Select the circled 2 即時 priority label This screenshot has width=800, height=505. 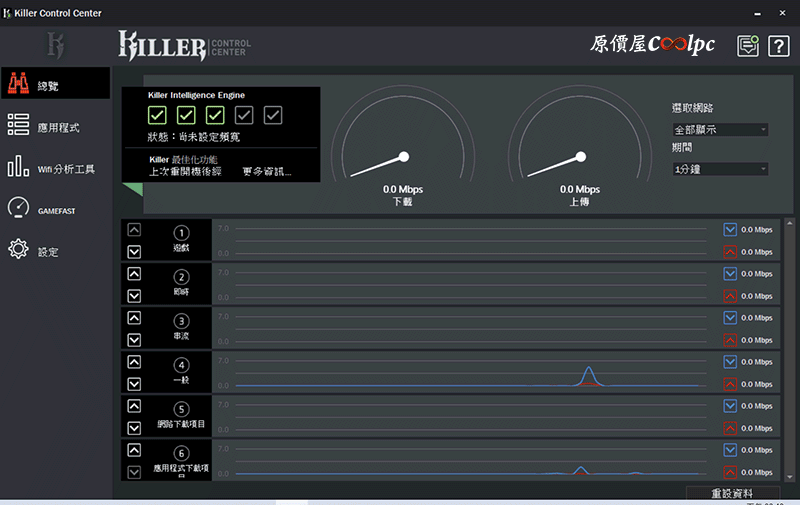pyautogui.click(x=181, y=284)
